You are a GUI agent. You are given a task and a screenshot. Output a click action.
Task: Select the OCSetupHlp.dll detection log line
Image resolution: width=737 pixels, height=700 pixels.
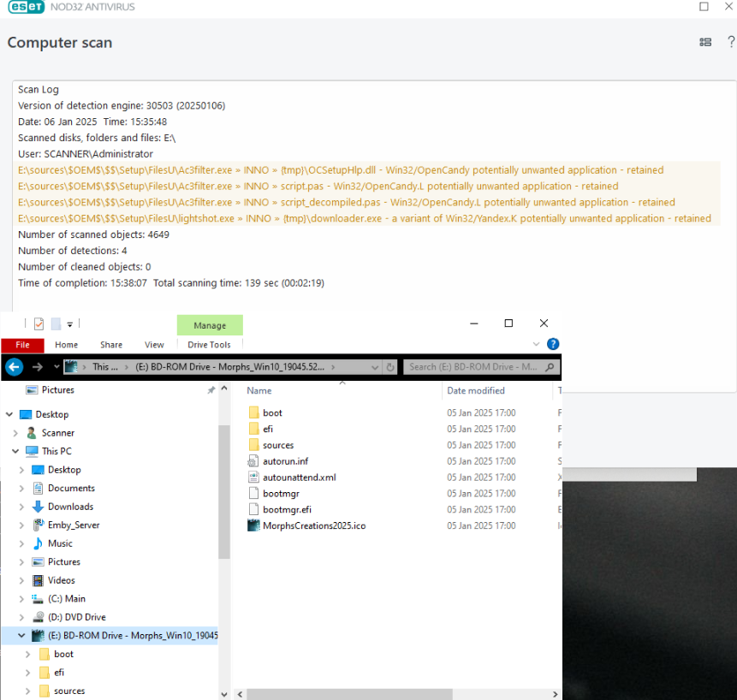[341, 170]
